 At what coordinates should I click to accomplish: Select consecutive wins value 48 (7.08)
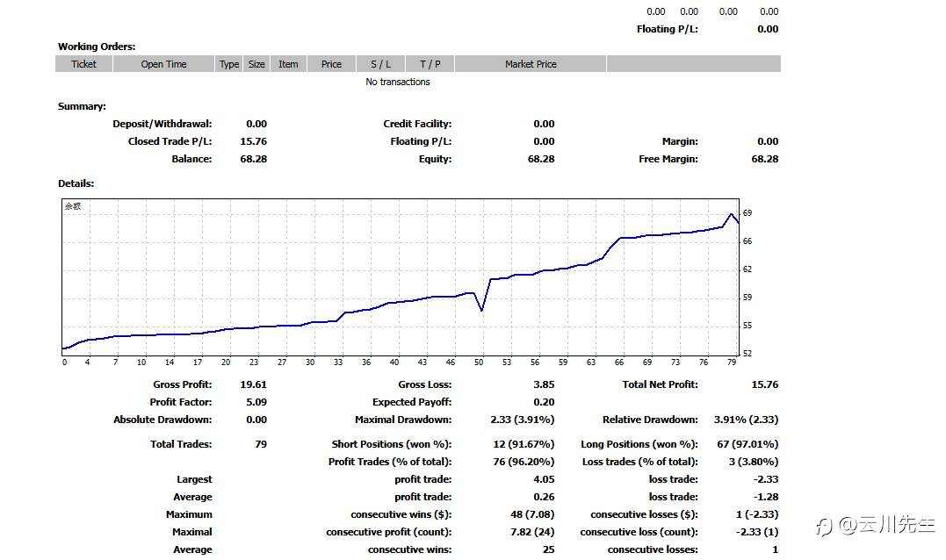(x=532, y=514)
